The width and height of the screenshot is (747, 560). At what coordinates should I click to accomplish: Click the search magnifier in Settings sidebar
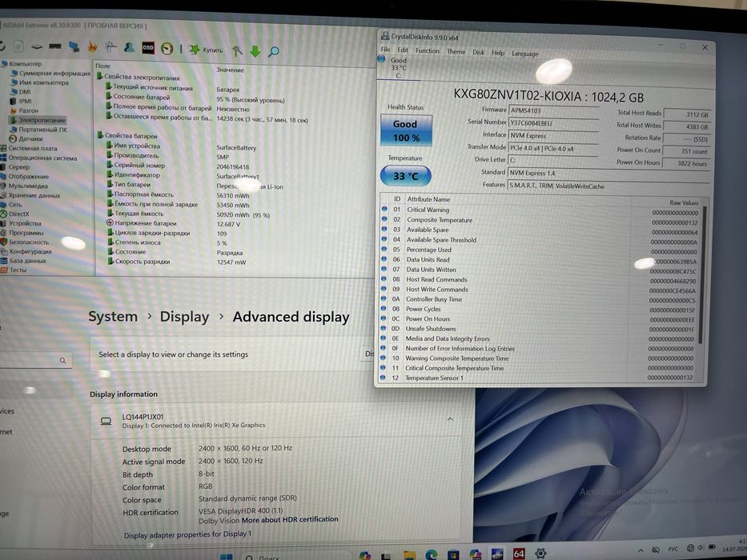[62, 361]
